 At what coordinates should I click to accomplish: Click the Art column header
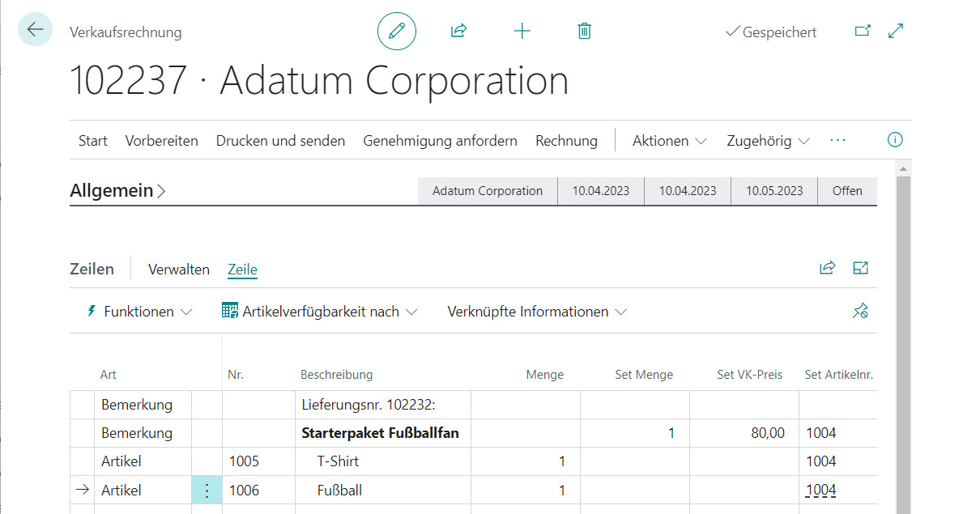109,375
